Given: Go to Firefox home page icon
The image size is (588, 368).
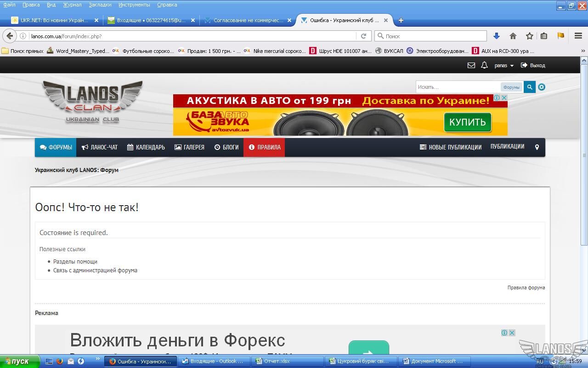Looking at the screenshot, I should (513, 36).
